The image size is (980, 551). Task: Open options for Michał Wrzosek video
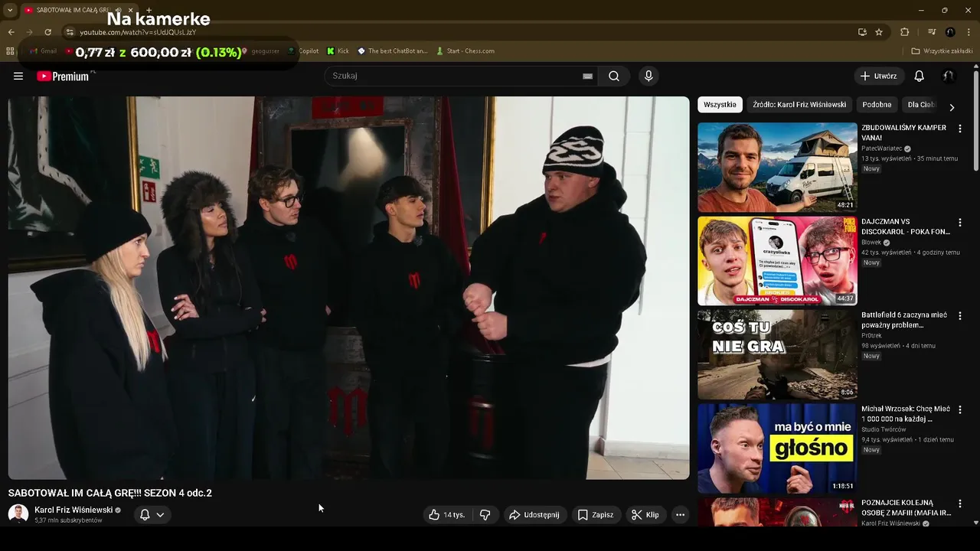(959, 410)
